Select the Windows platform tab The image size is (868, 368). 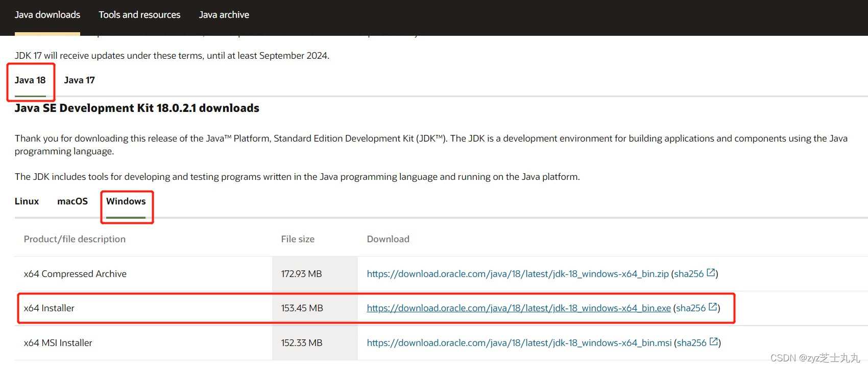click(126, 201)
